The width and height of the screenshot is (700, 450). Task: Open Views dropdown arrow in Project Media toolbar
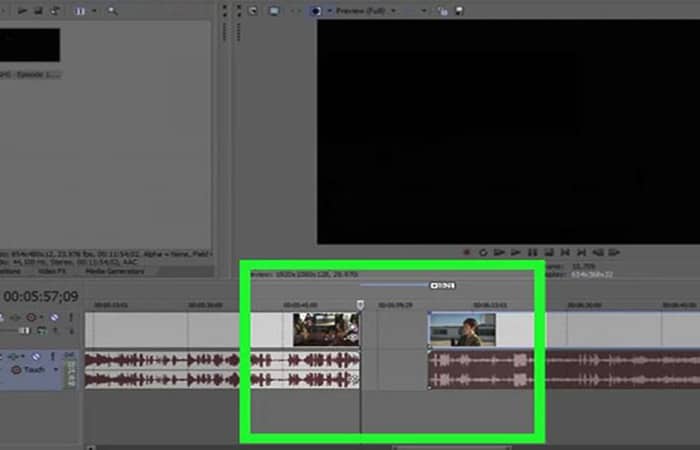coord(94,11)
